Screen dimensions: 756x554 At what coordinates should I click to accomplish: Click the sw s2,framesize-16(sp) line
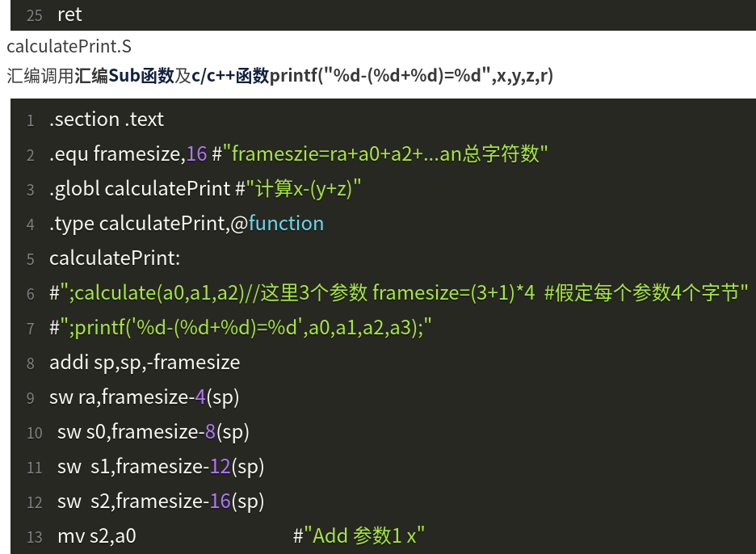pos(161,502)
